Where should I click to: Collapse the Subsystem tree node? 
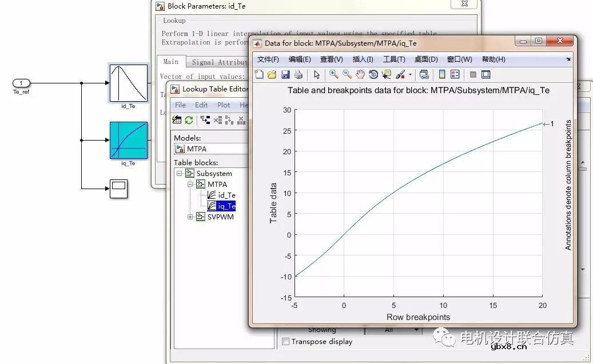(180, 174)
